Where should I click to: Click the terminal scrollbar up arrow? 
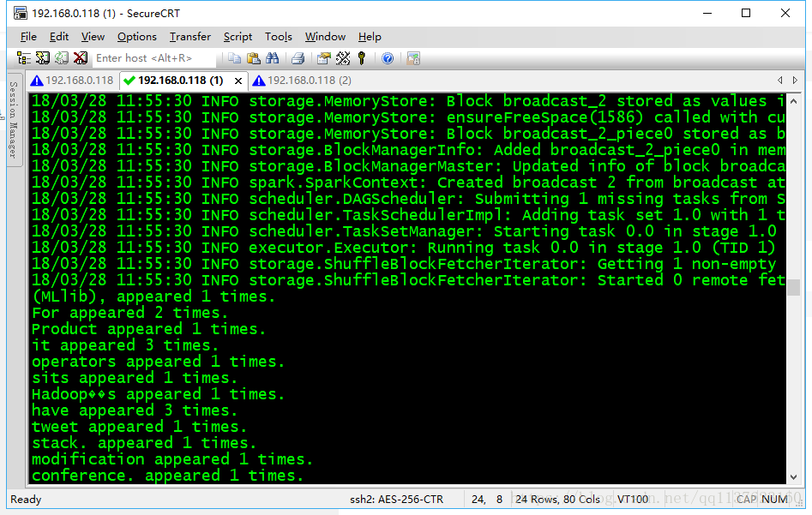tap(793, 101)
